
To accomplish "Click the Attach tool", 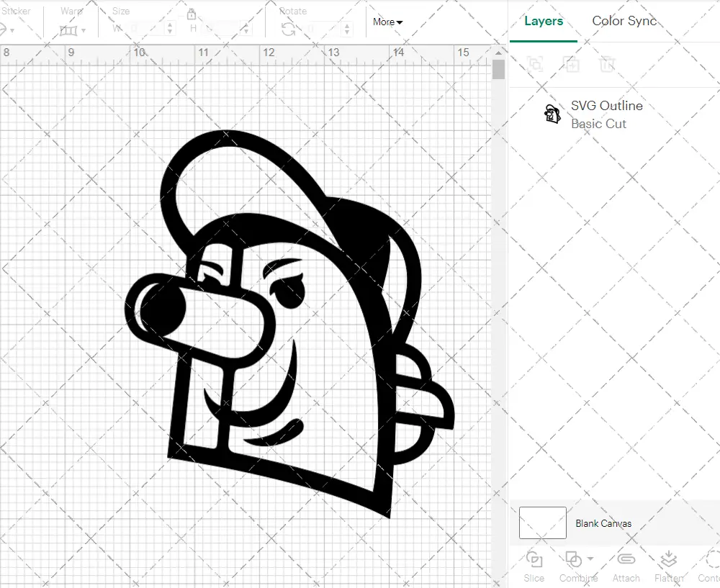I will (x=626, y=567).
